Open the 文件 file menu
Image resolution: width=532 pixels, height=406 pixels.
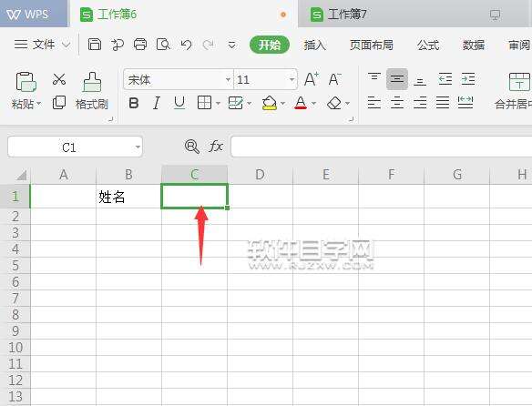click(x=42, y=45)
